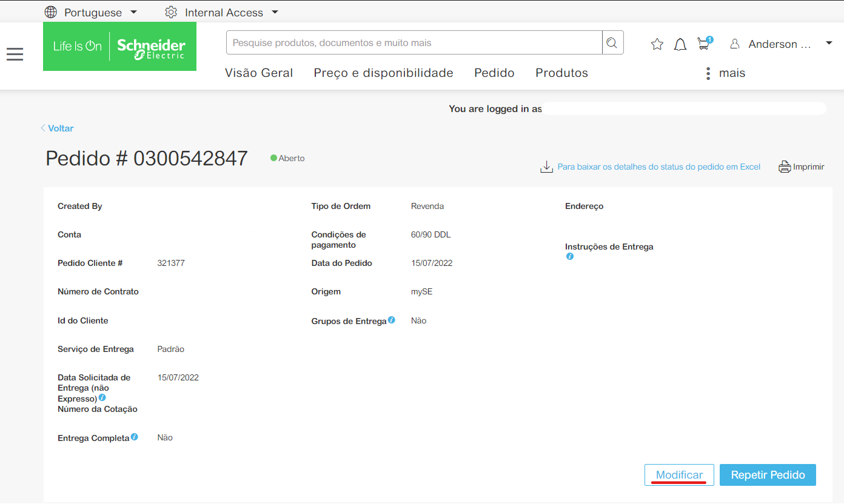Click the Id do Cliente label

pos(83,320)
